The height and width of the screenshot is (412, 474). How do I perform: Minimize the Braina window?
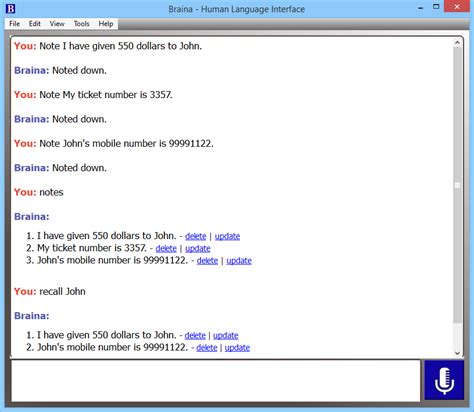[x=421, y=8]
